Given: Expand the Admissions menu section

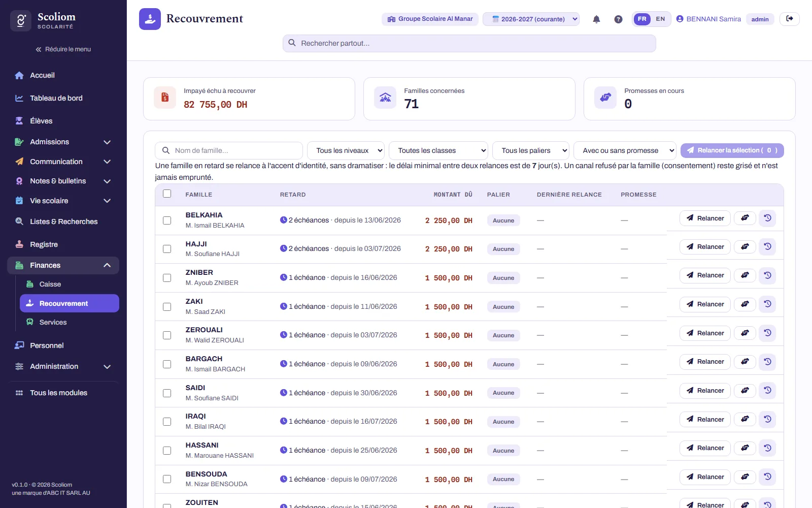Looking at the screenshot, I should click(63, 142).
